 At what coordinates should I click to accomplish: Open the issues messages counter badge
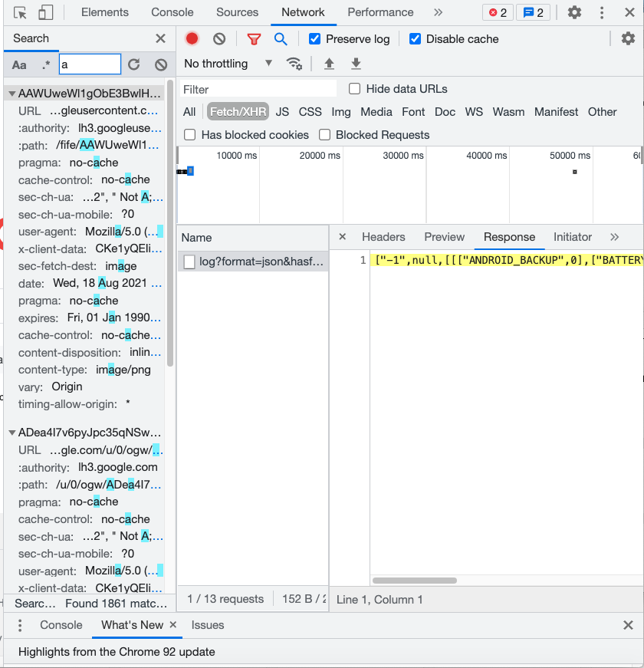[533, 13]
